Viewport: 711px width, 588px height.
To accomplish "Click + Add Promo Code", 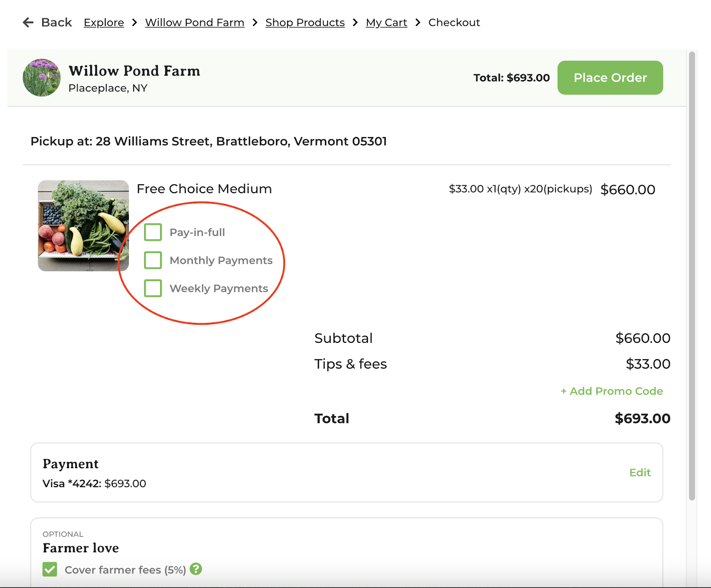I will [x=612, y=391].
